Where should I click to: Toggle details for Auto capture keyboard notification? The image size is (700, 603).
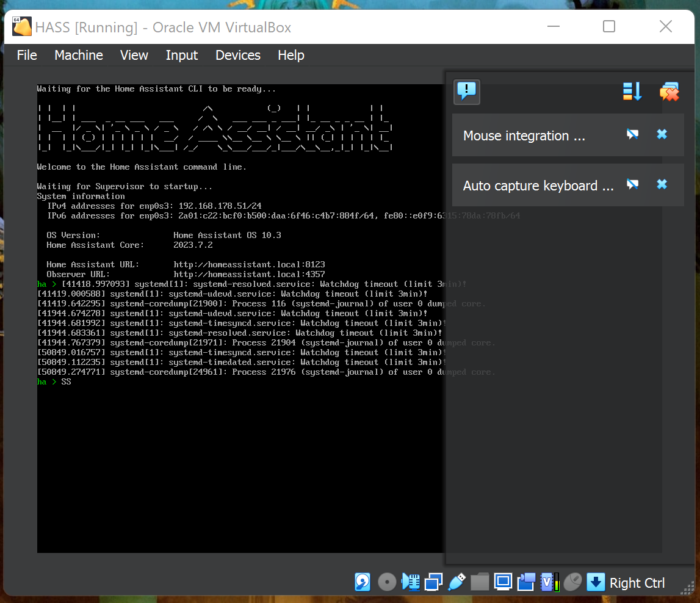[633, 184]
